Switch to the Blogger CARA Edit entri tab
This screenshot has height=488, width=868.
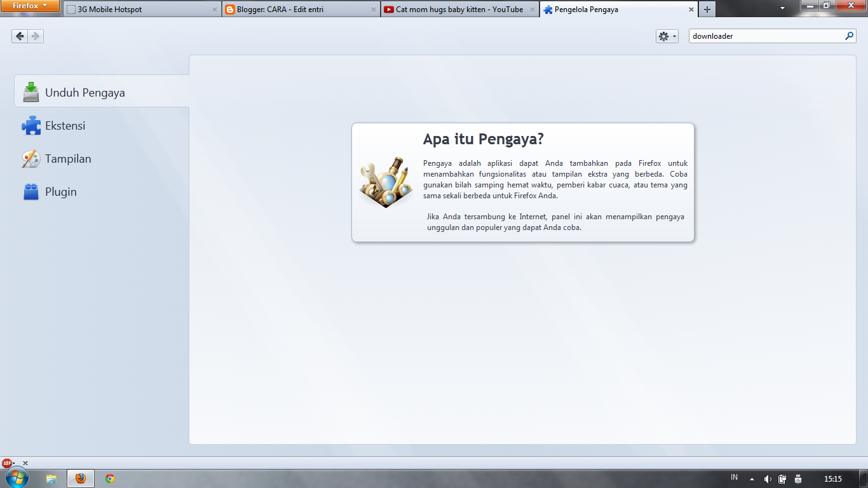(301, 10)
